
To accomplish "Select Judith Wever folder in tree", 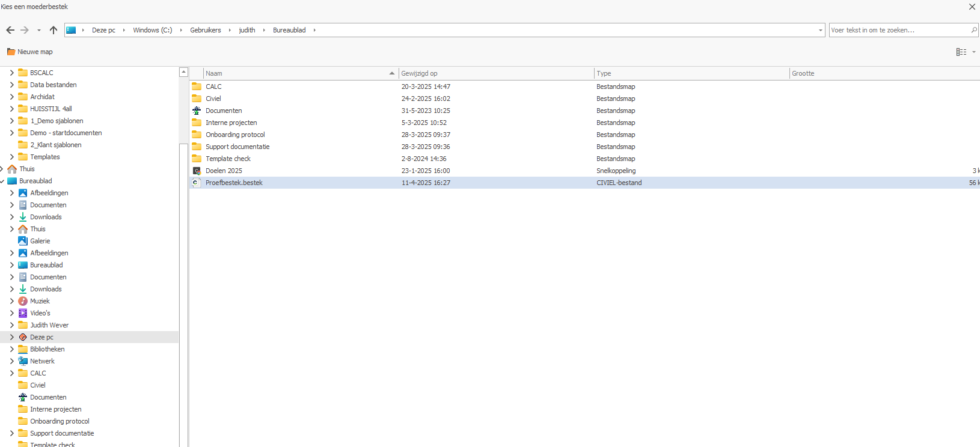I will click(x=49, y=325).
